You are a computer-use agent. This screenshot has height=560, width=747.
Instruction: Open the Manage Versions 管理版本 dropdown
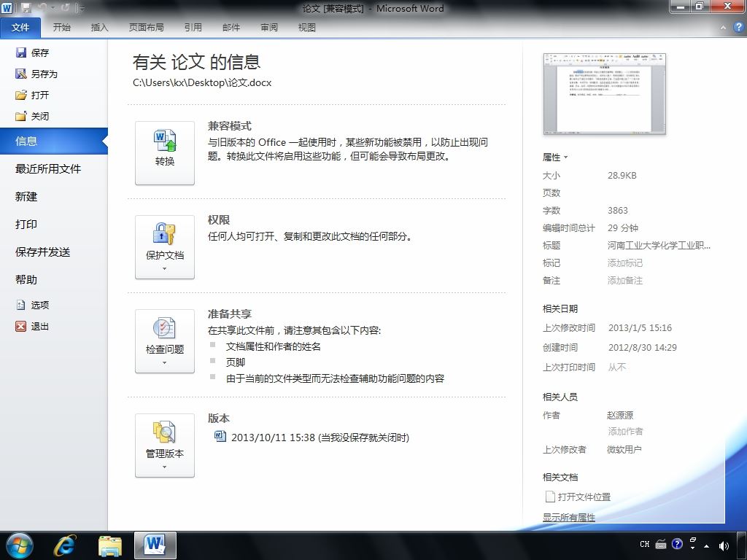tap(165, 446)
